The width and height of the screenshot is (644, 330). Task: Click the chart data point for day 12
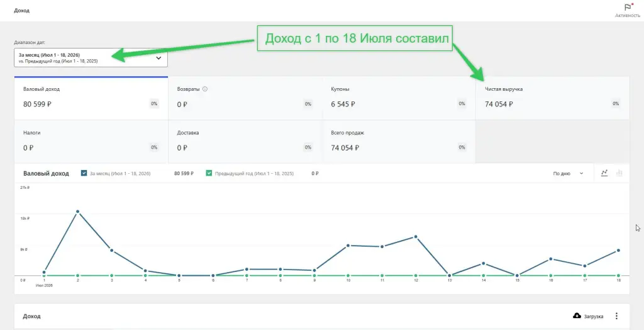click(416, 237)
